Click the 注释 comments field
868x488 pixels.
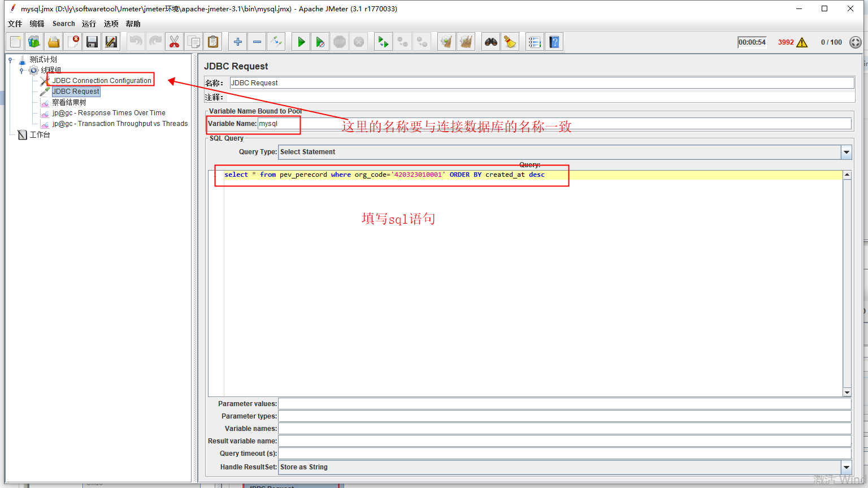pos(542,97)
